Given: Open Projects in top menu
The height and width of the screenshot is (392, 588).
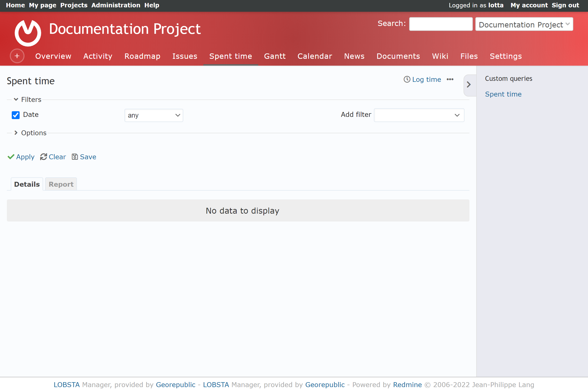Looking at the screenshot, I should tap(74, 5).
